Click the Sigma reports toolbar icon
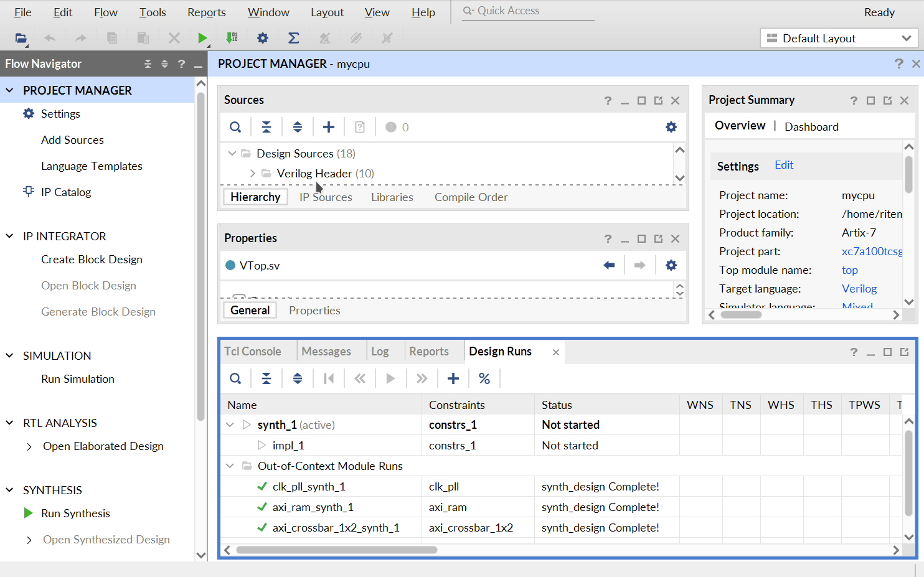This screenshot has height=577, width=924. click(x=294, y=38)
